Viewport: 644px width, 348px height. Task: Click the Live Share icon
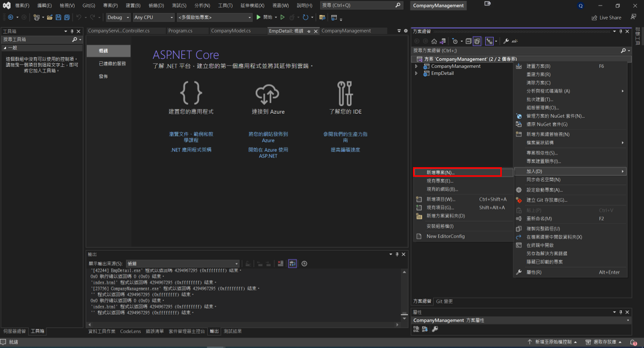(x=595, y=18)
